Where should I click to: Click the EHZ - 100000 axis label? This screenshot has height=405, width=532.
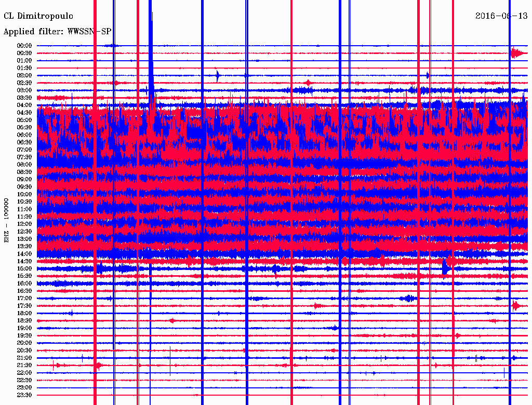pyautogui.click(x=7, y=220)
